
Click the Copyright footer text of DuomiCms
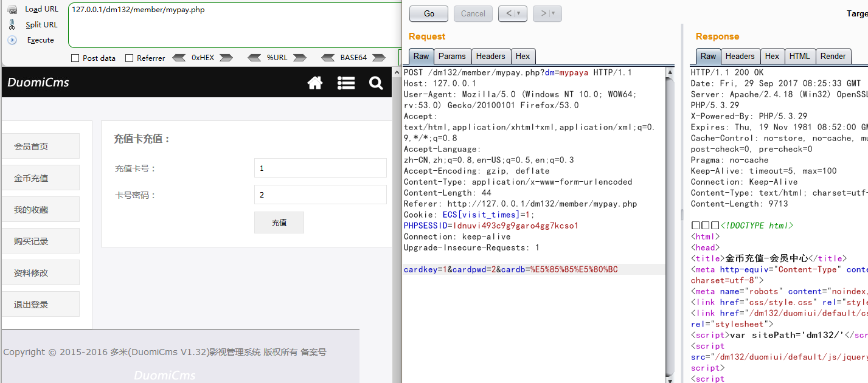tap(165, 352)
